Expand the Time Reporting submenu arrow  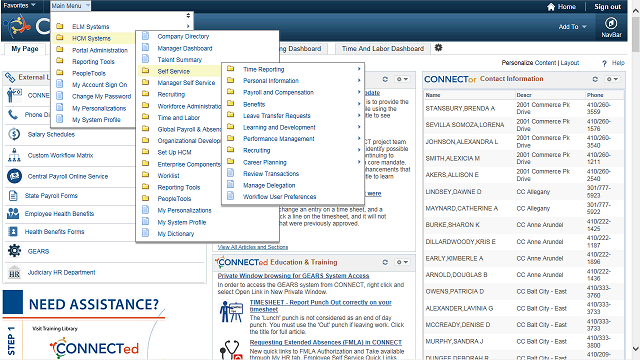click(x=359, y=69)
